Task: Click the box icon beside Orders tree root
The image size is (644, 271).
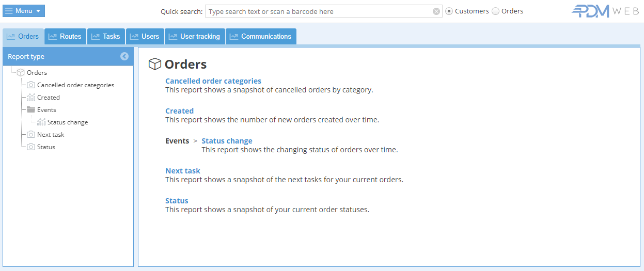Action: pos(21,73)
